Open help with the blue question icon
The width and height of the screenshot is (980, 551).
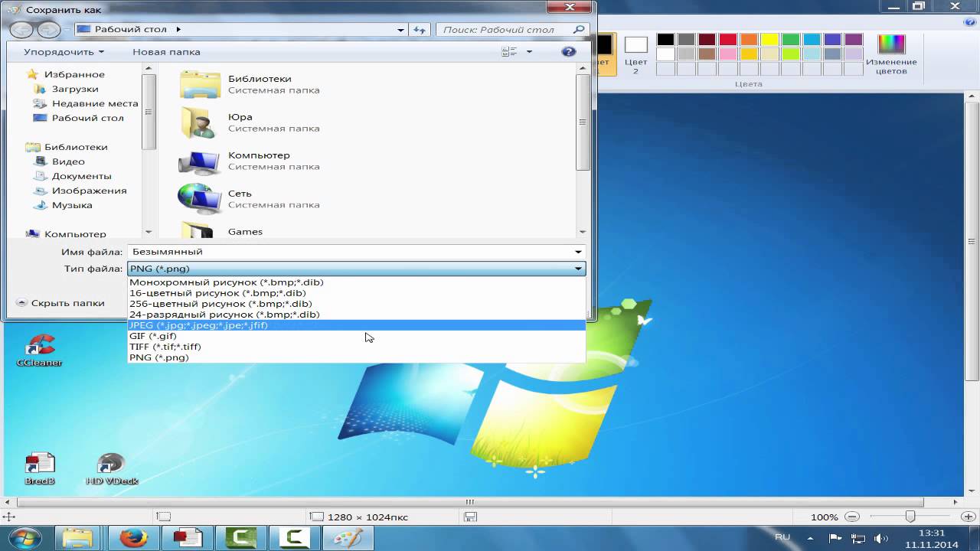click(x=568, y=51)
